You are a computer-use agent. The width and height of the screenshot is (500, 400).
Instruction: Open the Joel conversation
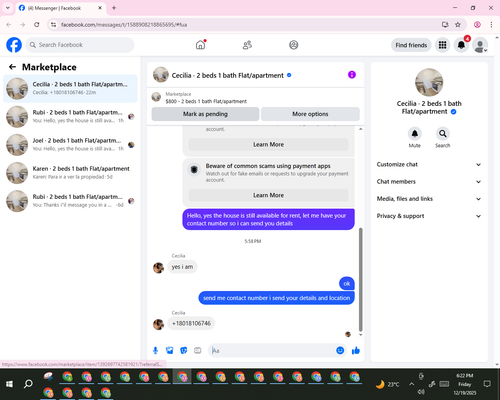click(x=70, y=145)
